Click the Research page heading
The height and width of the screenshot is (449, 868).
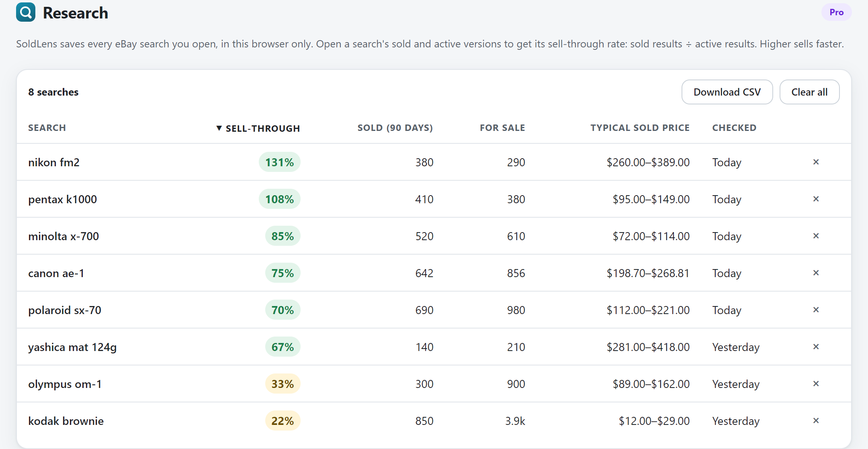(76, 13)
